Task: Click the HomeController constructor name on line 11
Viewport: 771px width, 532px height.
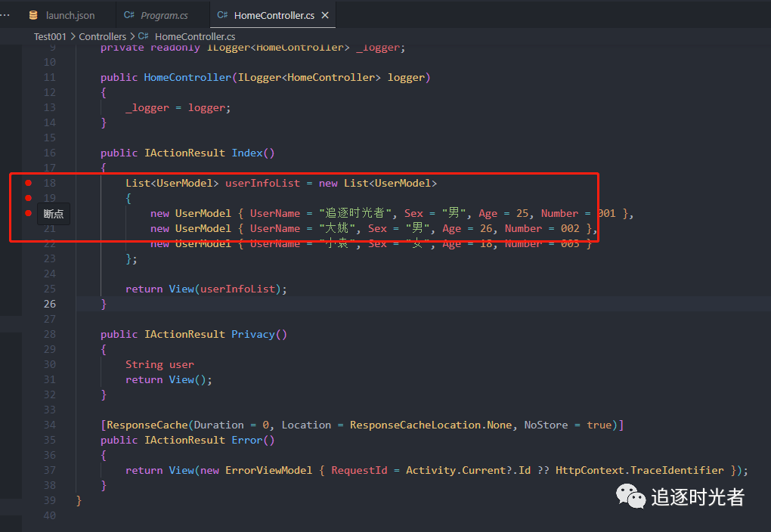Action: [187, 77]
